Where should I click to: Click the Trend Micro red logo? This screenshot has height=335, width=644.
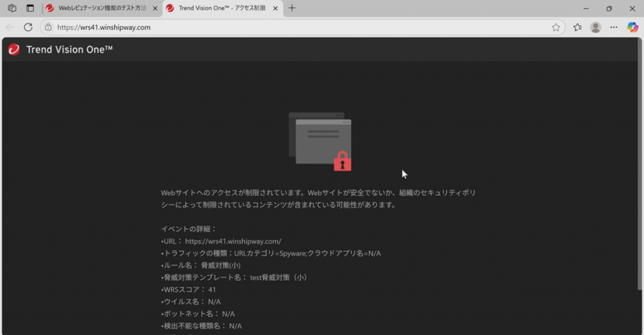[x=14, y=50]
